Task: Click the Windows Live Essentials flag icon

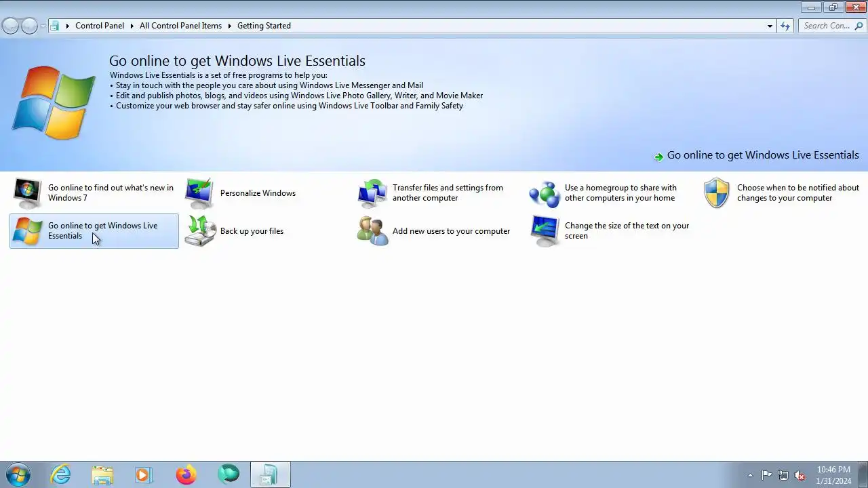Action: pyautogui.click(x=27, y=231)
